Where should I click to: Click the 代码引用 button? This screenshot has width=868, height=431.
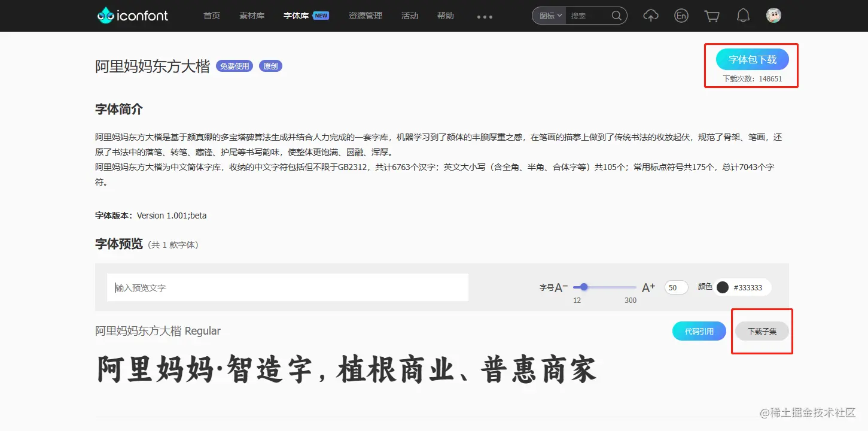[699, 331]
